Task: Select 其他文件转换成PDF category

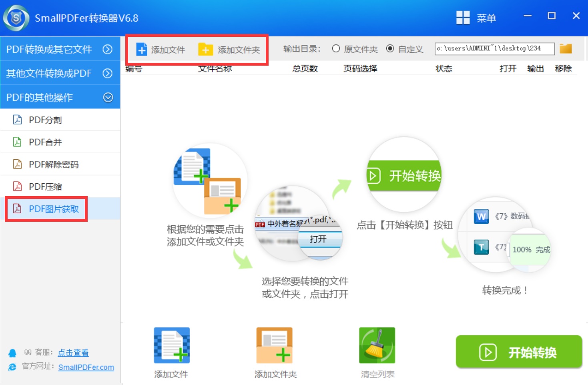Action: coord(60,73)
